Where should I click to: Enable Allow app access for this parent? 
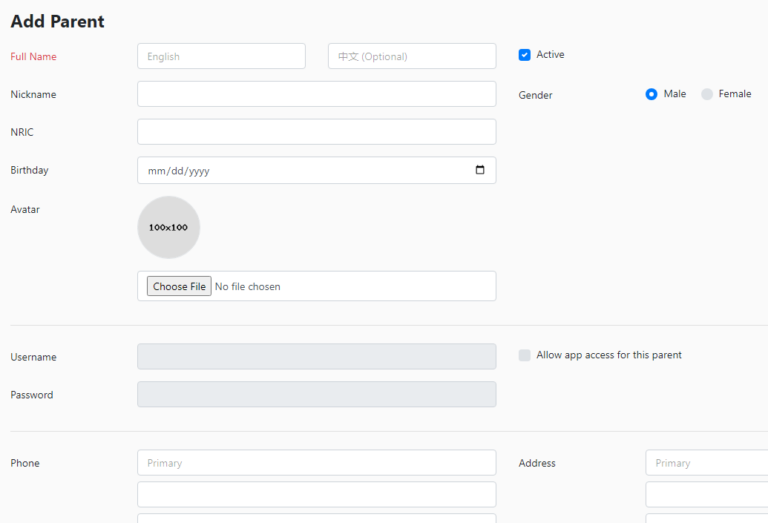coord(524,355)
